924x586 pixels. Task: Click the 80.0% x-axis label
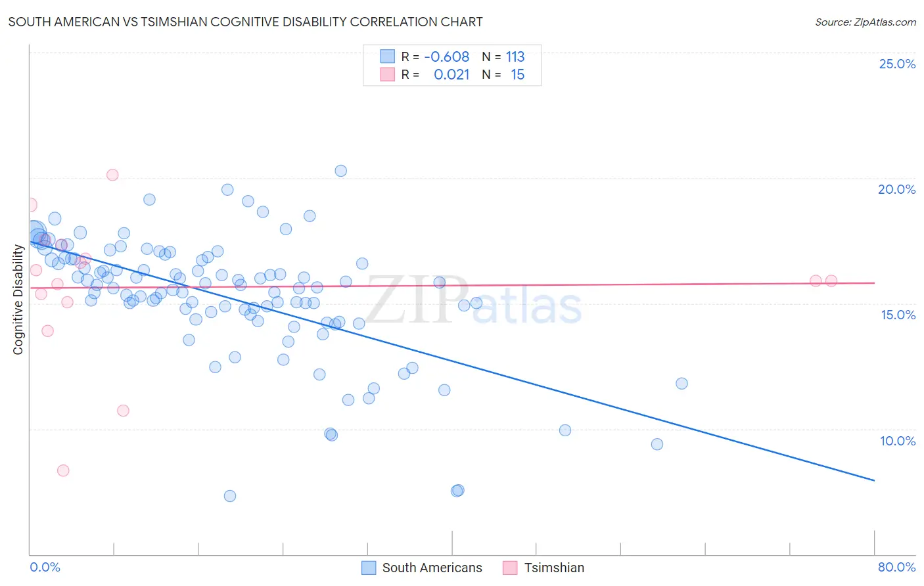896,567
